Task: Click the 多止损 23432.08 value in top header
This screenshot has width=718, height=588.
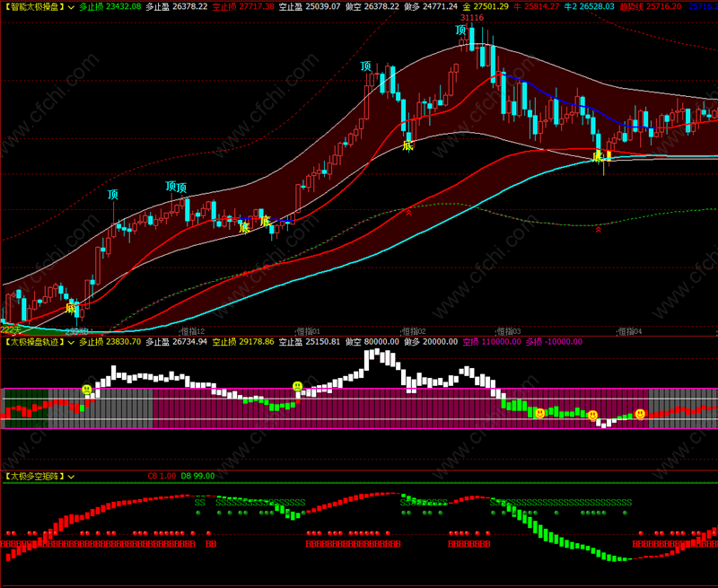Action: 109,7
